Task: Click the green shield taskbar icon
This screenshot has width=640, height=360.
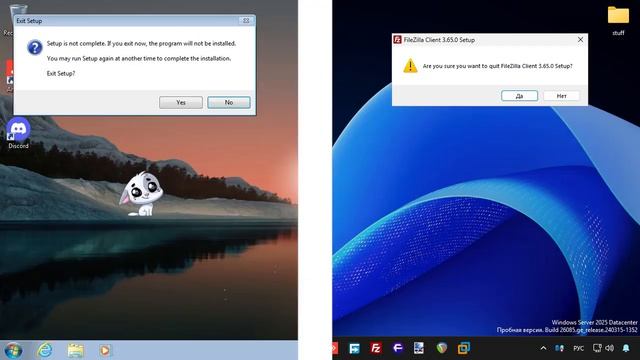Action: 442,348
